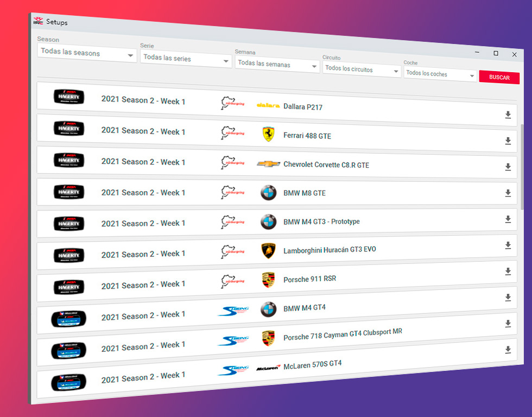The height and width of the screenshot is (417, 532).
Task: Click the Michelin series badge in Porsche 718 row
Action: click(68, 351)
